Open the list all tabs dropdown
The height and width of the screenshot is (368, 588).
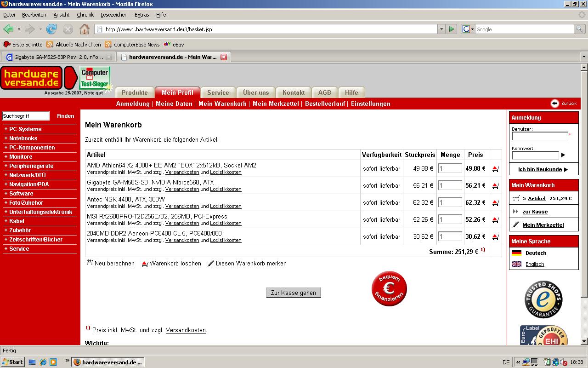click(x=584, y=57)
